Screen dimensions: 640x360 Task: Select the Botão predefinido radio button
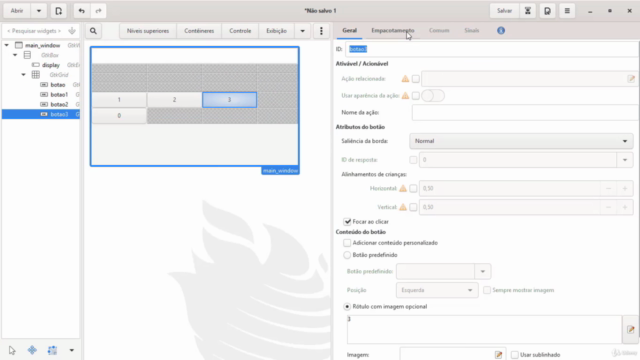pyautogui.click(x=347, y=255)
